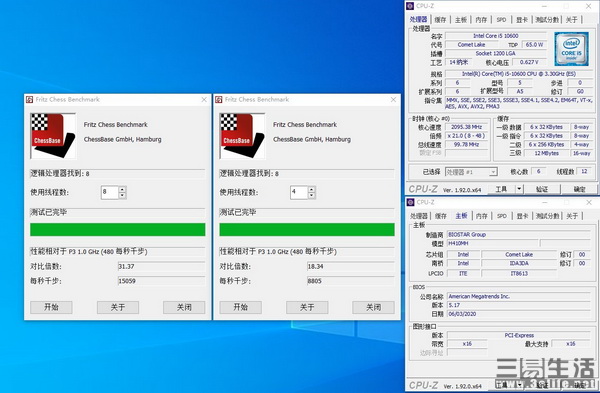The image size is (600, 393).
Task: Open the 处理器 tab in the top CPU-Z window
Action: (x=419, y=20)
